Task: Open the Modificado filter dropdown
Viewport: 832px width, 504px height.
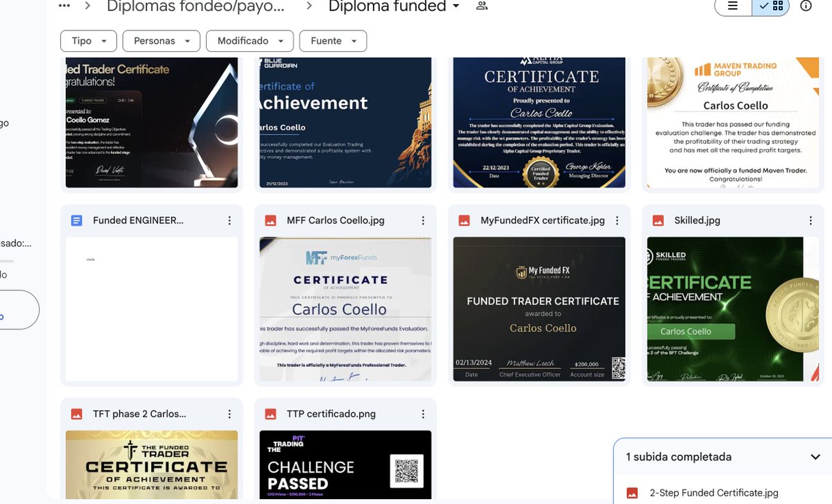Action: [x=250, y=41]
